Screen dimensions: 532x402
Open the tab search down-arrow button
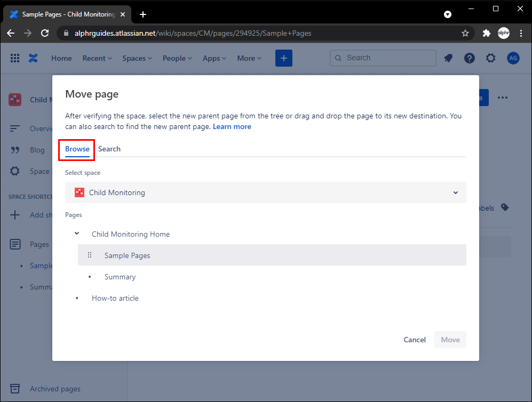pos(448,14)
